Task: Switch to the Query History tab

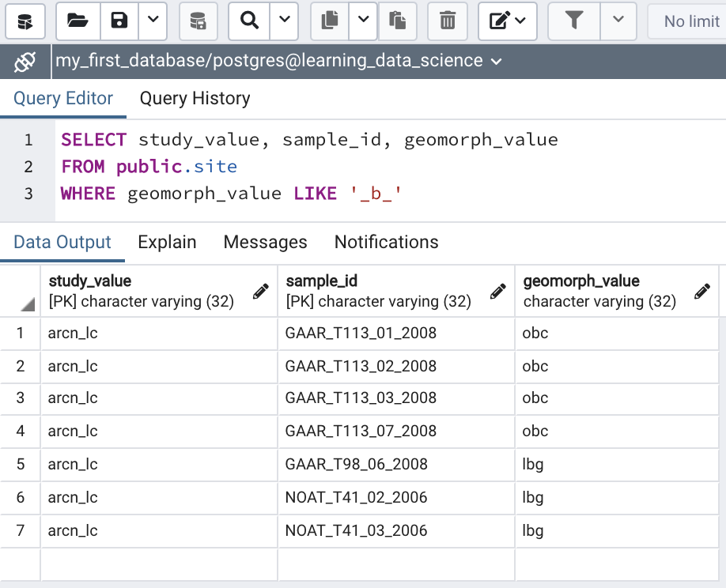Action: click(x=195, y=98)
